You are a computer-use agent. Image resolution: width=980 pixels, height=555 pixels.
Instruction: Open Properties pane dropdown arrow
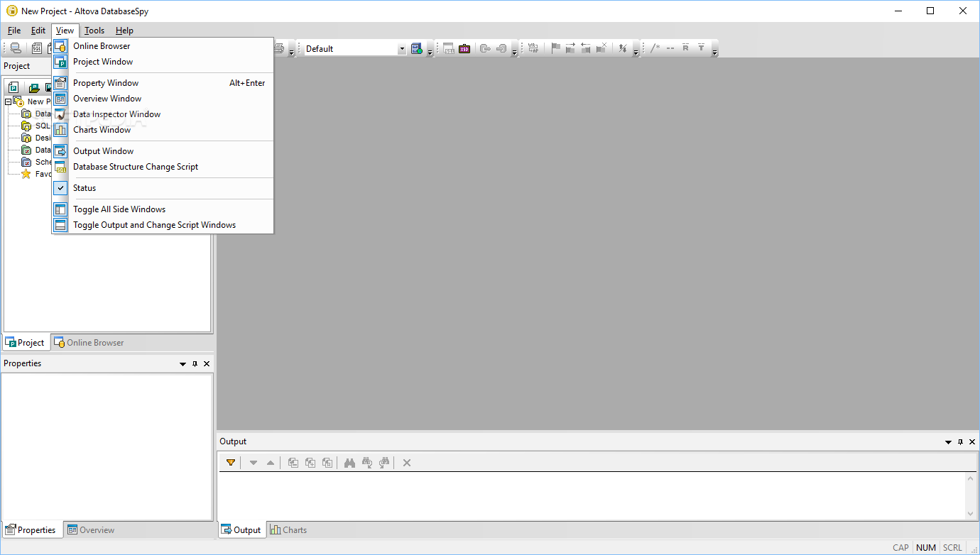(183, 364)
